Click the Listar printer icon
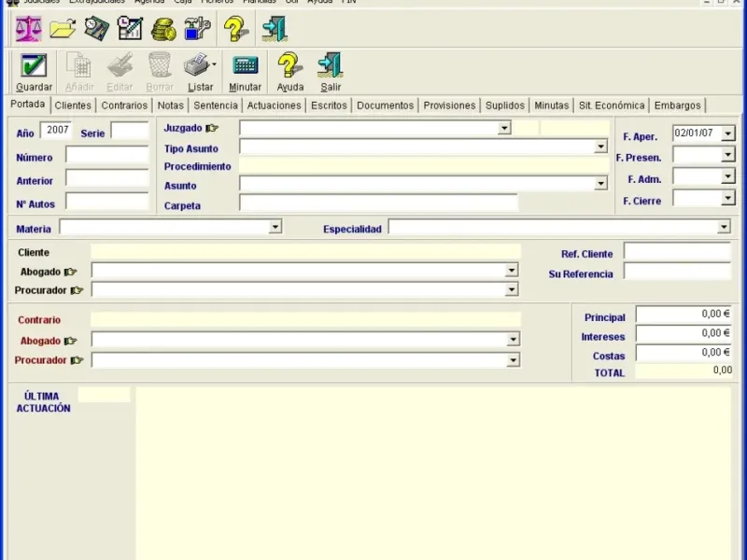747x560 pixels. coord(196,66)
